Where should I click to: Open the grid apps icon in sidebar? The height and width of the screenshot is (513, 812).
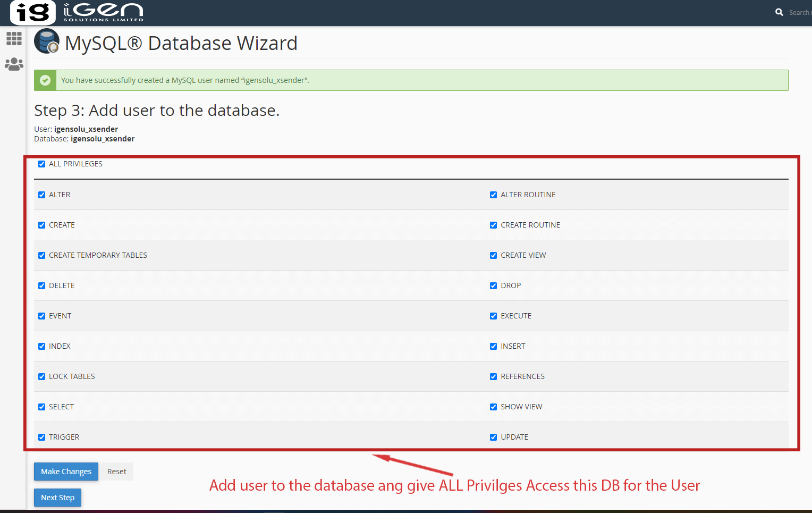14,38
